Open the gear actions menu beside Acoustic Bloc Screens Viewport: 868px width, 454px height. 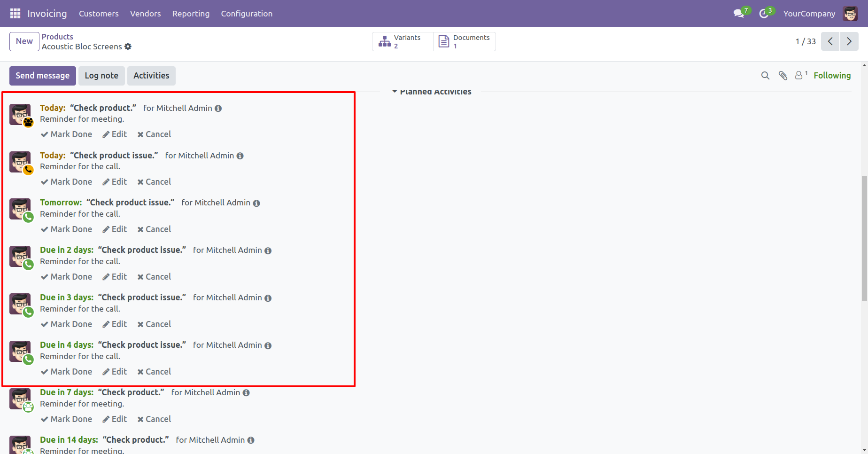click(x=128, y=47)
